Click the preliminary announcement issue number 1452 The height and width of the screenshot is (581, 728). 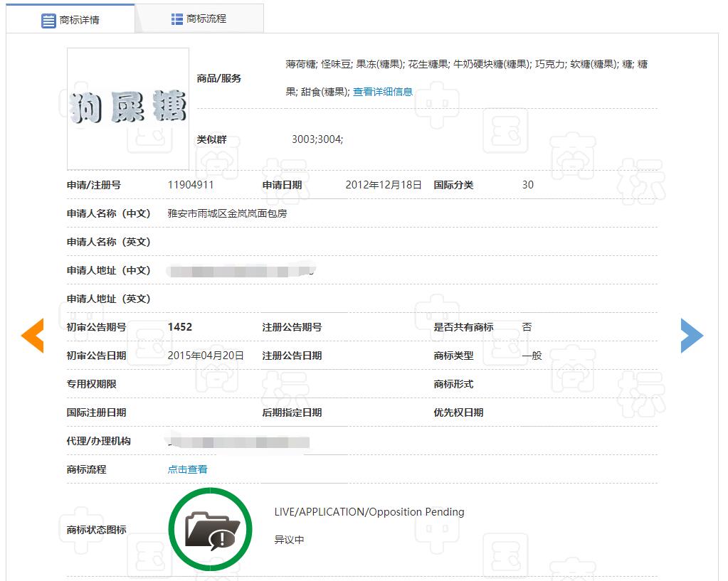[180, 327]
